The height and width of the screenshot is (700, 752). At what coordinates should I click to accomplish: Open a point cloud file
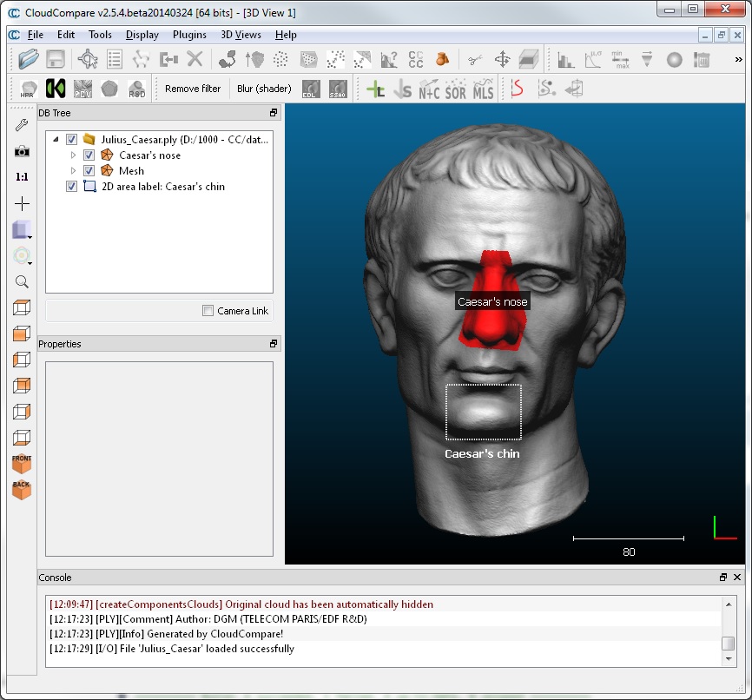[26, 58]
